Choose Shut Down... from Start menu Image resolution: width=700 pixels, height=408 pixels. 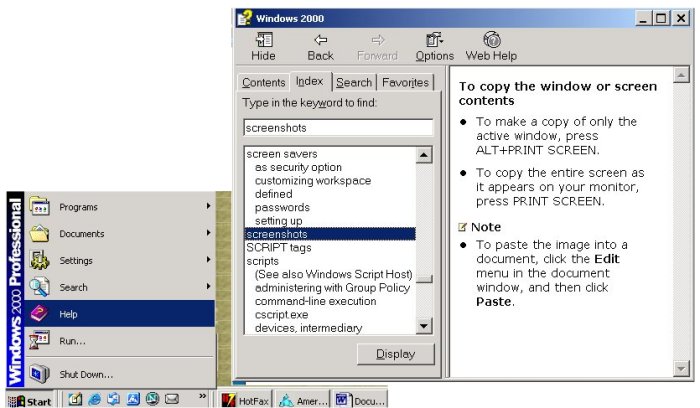pos(120,375)
